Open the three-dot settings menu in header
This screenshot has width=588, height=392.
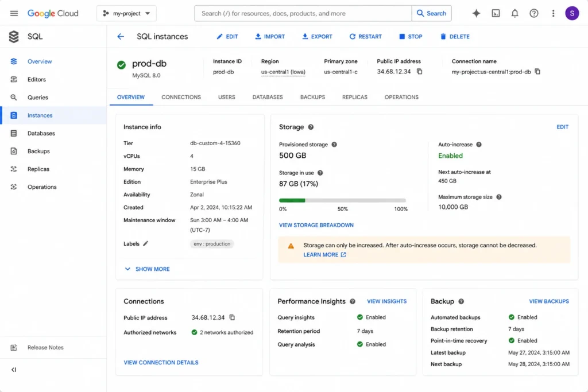pos(553,14)
